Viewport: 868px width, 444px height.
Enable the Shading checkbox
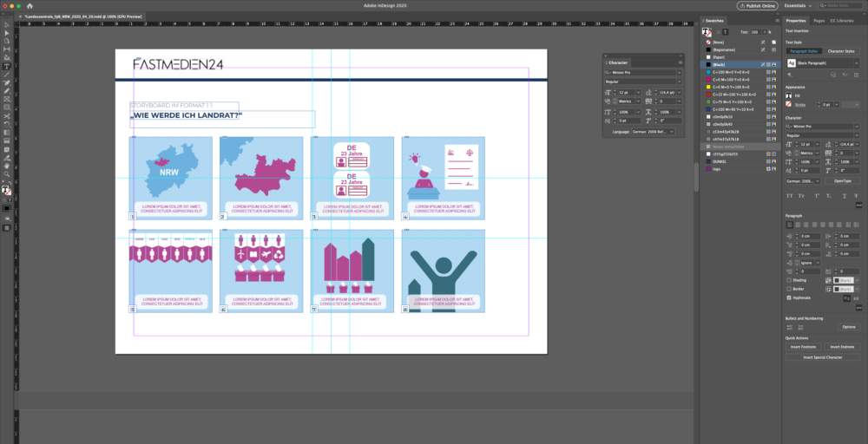789,280
